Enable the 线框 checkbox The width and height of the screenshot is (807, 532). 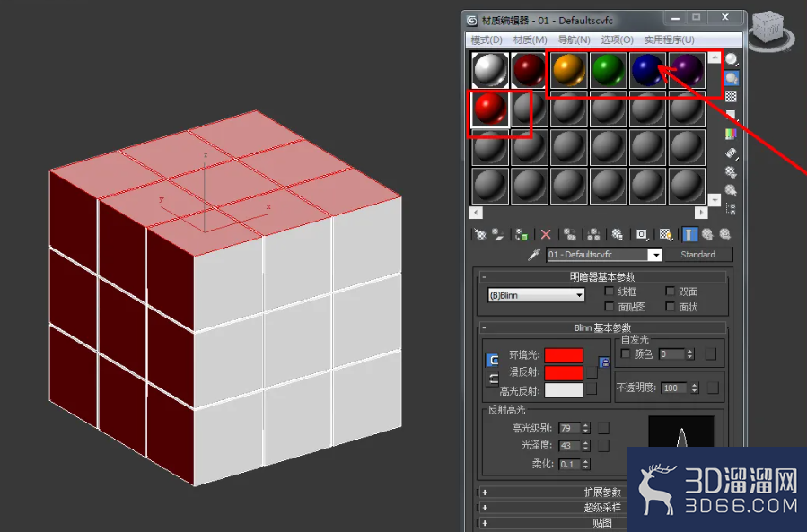pyautogui.click(x=610, y=292)
